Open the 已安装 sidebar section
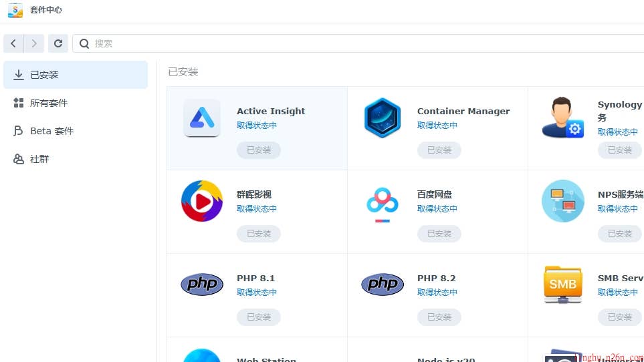Viewport: 644px width, 362px height. click(x=75, y=75)
